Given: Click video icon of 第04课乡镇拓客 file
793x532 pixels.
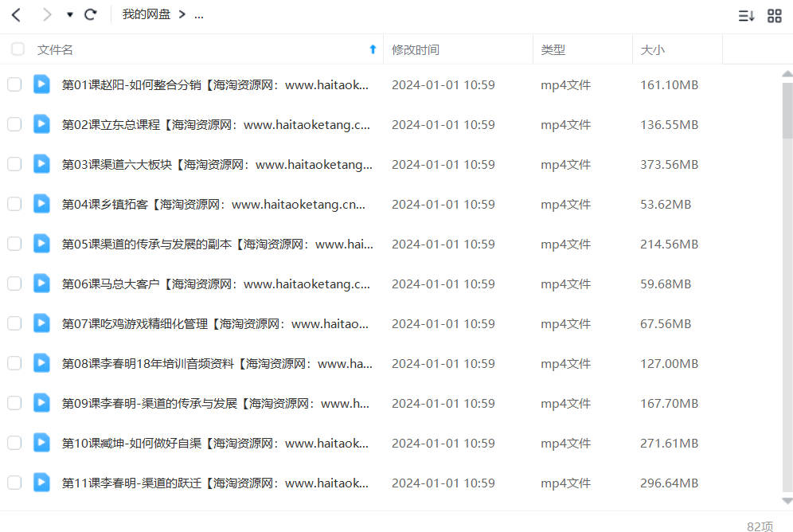Looking at the screenshot, I should pos(41,204).
